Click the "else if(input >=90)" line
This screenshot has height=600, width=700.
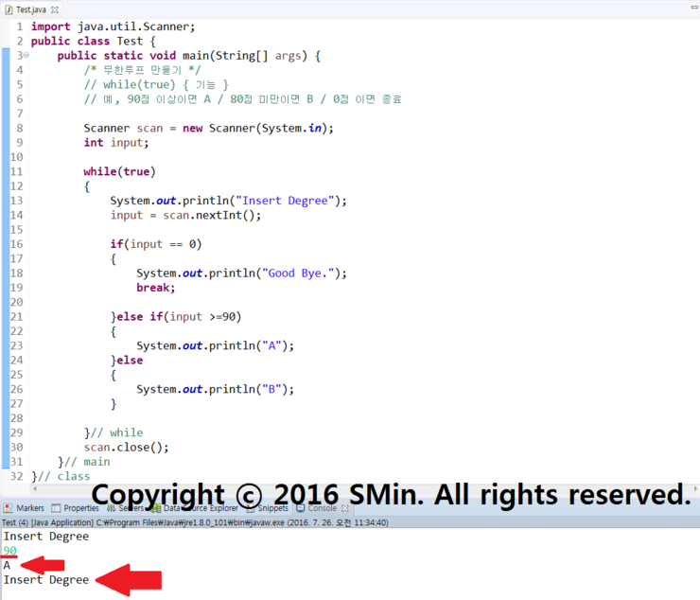point(176,317)
